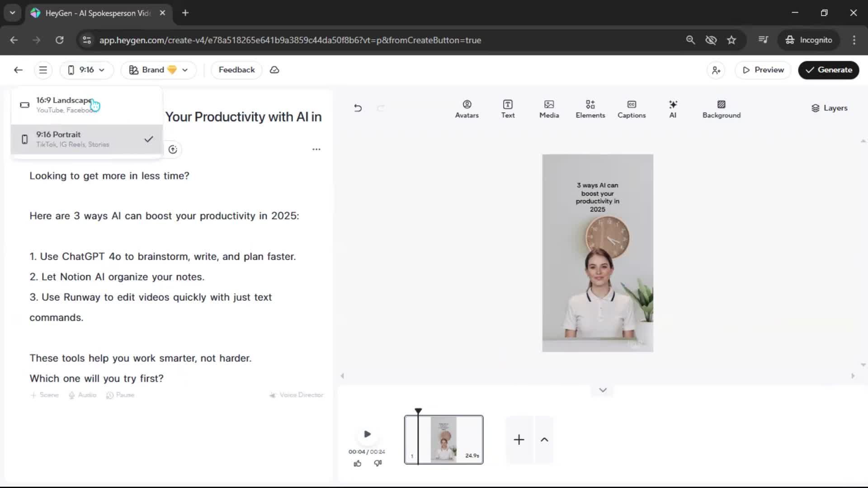The height and width of the screenshot is (488, 868).
Task: Click the thumbs up rating icon
Action: click(x=358, y=463)
